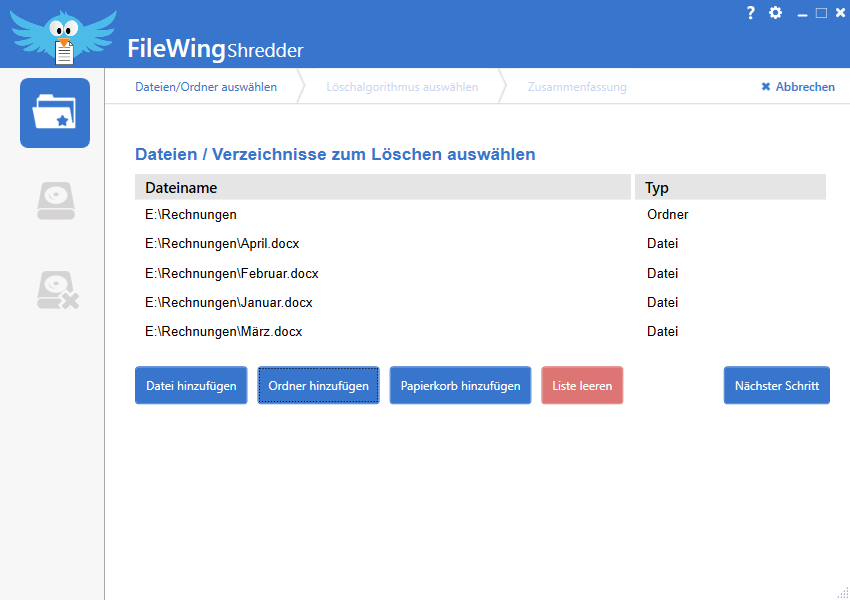850x600 pixels.
Task: Click Datei hinzufügen button
Action: [191, 385]
